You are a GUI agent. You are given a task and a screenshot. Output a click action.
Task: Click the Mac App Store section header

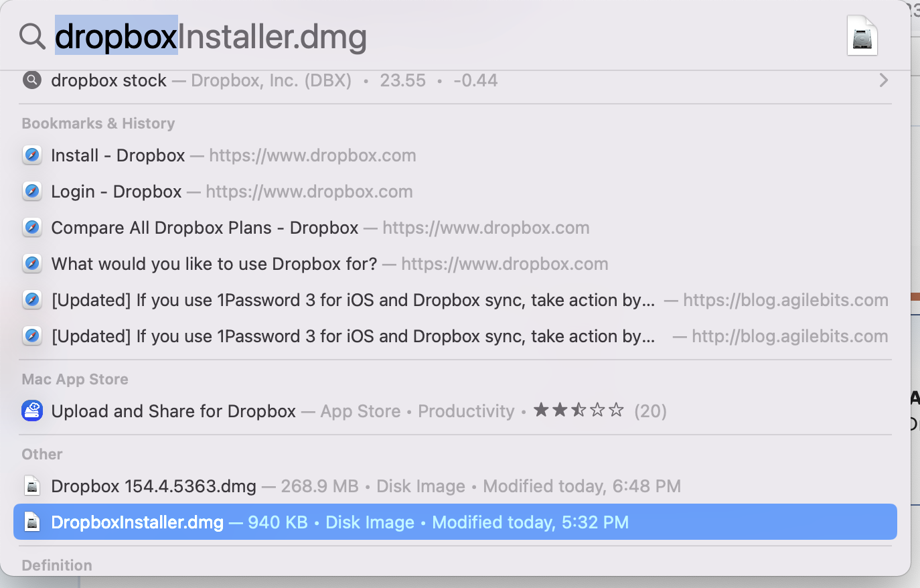pyautogui.click(x=75, y=379)
